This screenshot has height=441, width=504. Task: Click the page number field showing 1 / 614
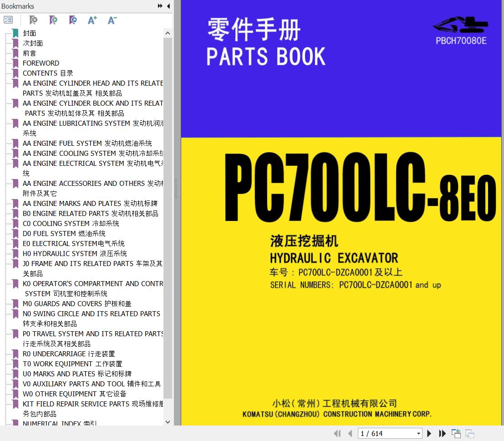(x=387, y=433)
